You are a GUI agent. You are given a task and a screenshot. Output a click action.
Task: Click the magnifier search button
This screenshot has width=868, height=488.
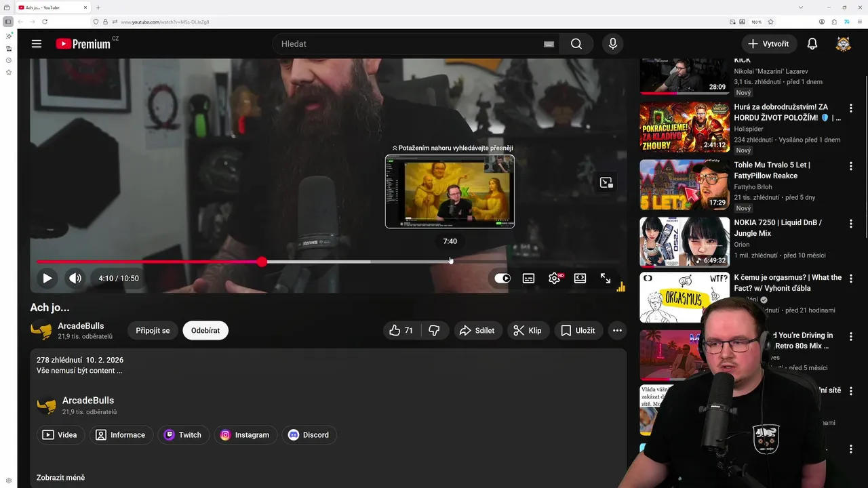(576, 44)
